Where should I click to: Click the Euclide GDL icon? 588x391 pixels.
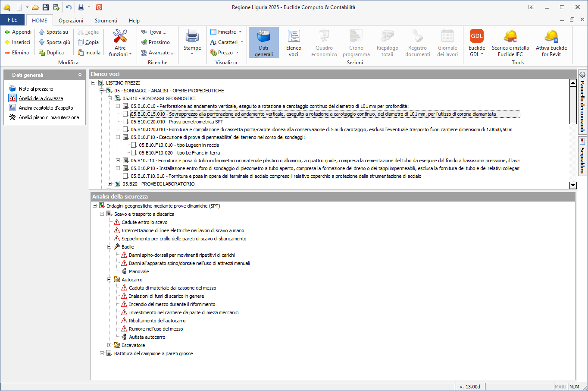tap(476, 37)
